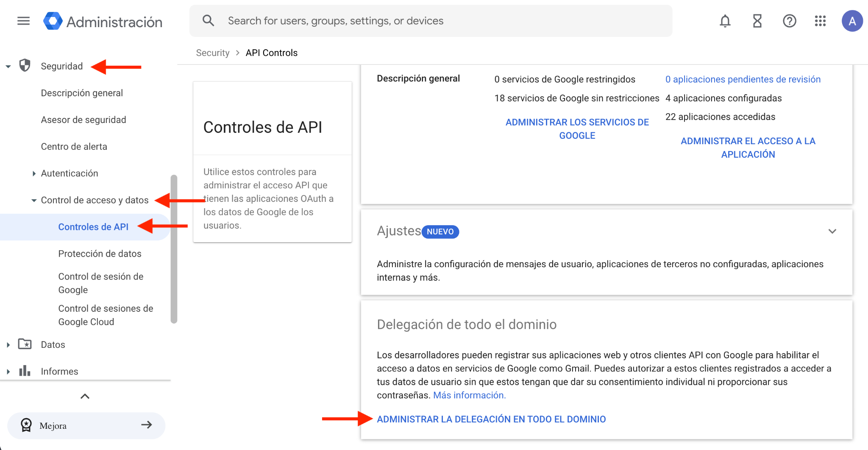
Task: Collapse Control de acceso y datos
Action: click(34, 200)
